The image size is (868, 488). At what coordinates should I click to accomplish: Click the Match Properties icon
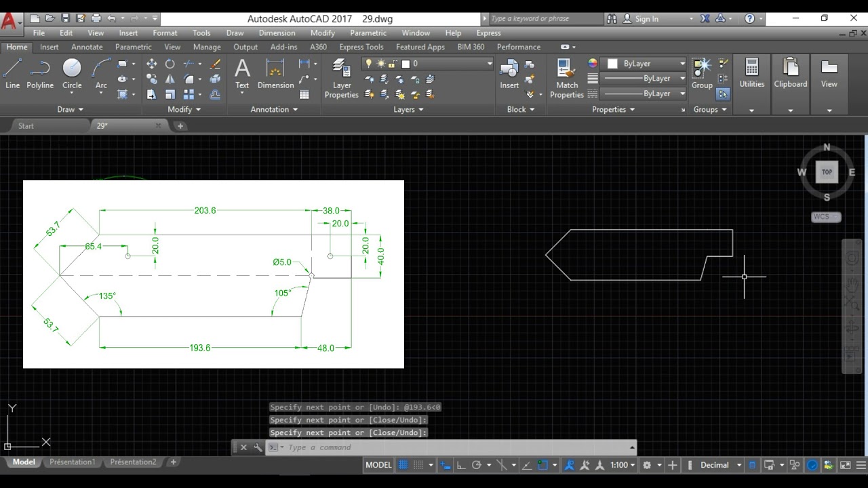566,79
